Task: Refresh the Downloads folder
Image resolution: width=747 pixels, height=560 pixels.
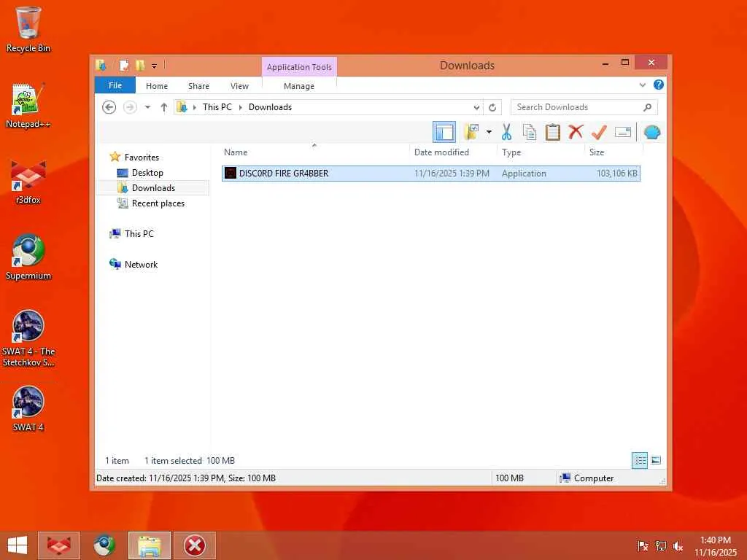Action: coord(492,107)
